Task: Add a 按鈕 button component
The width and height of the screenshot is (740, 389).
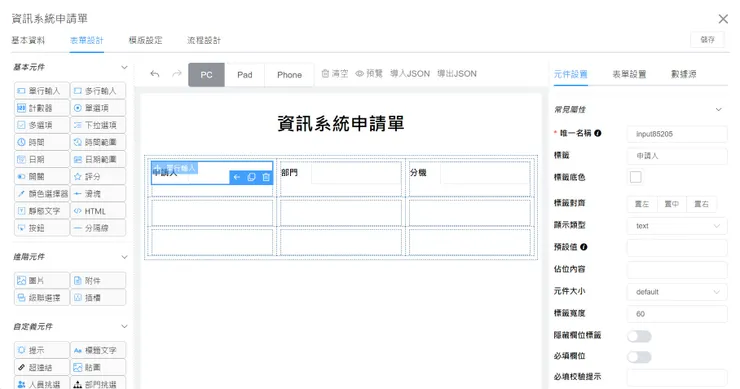Action: pyautogui.click(x=42, y=228)
